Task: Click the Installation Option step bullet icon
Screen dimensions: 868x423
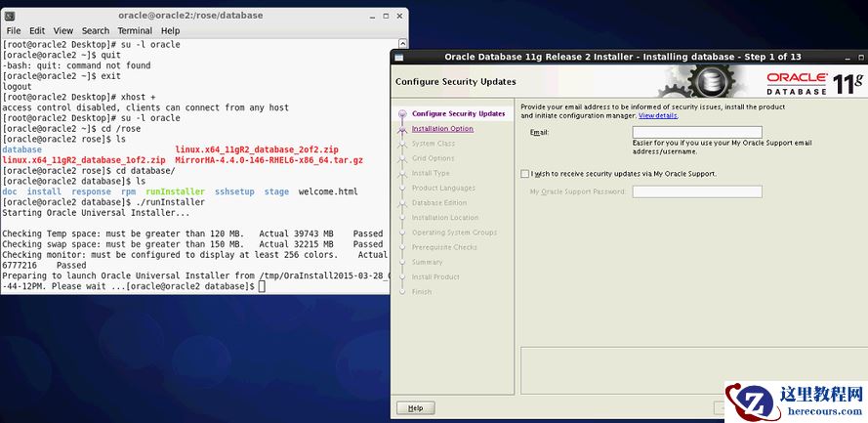Action: click(402, 129)
